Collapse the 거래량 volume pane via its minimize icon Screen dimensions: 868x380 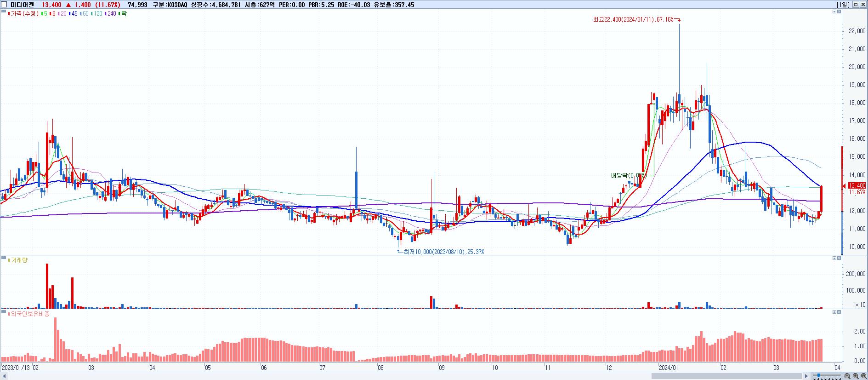pyautogui.click(x=834, y=259)
